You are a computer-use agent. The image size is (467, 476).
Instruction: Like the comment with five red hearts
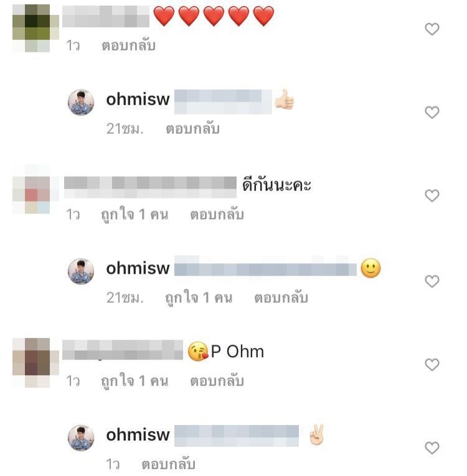[x=432, y=29]
